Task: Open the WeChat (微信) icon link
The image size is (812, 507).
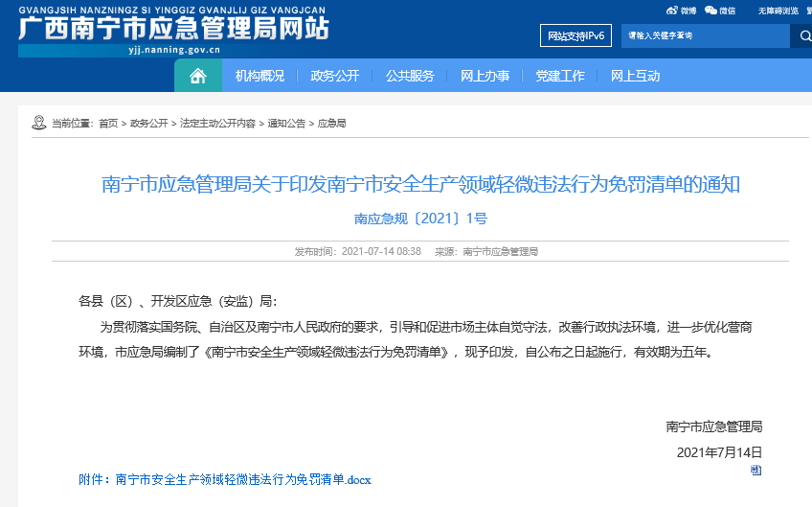Action: point(720,11)
